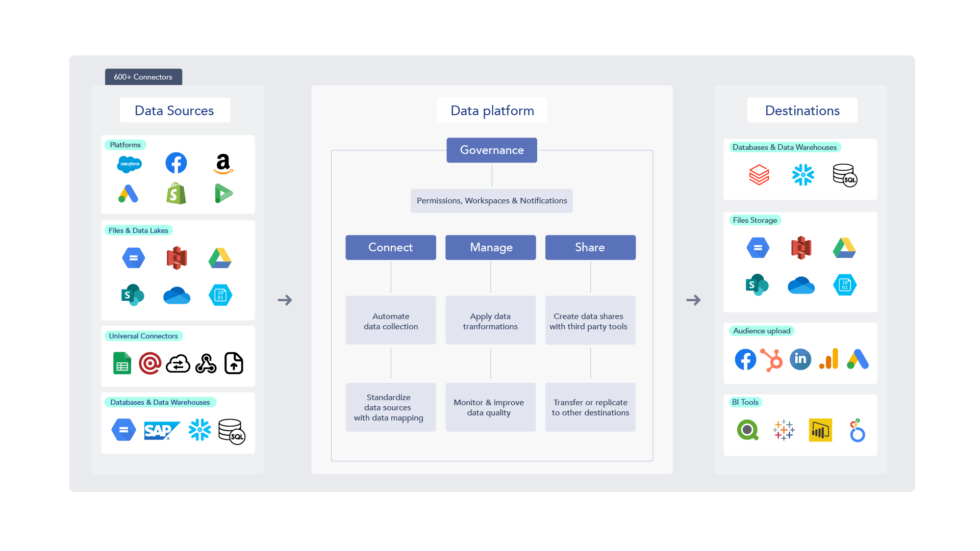This screenshot has width=980, height=551.
Task: Click Transfer or replicate to other destinations
Action: tap(590, 407)
